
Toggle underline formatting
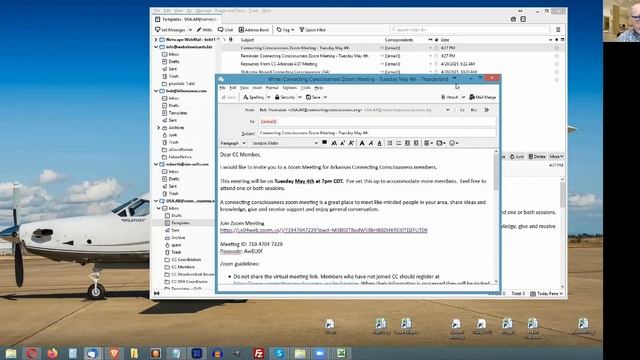point(379,143)
